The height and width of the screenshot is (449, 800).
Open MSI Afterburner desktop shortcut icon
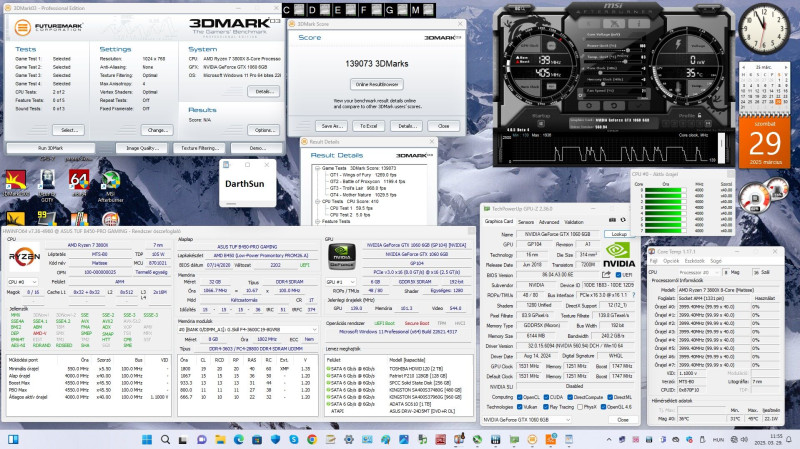[x=111, y=187]
